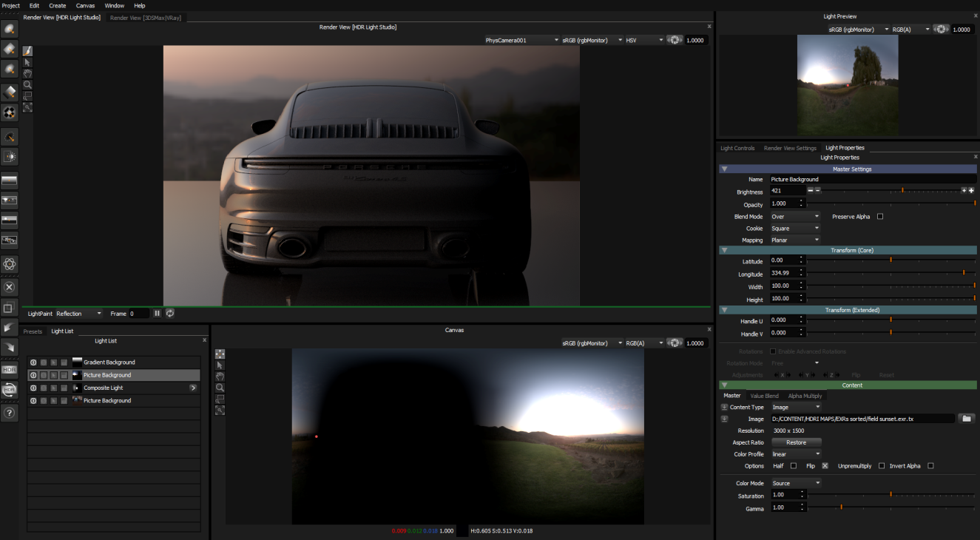Viewport: 980px width, 540px height.
Task: Click the refresh icon next to Frame field
Action: 170,314
